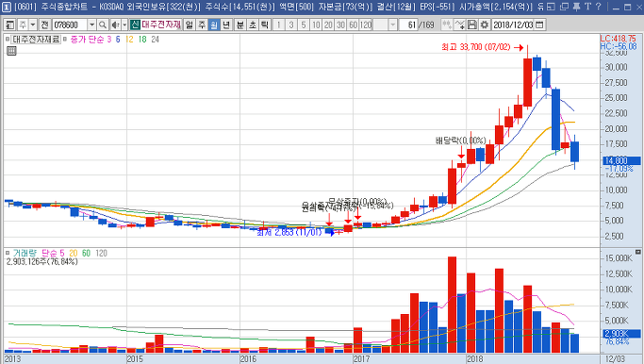The height and width of the screenshot is (364, 644).
Task: Select the 주 weekly period button
Action: coord(202,25)
